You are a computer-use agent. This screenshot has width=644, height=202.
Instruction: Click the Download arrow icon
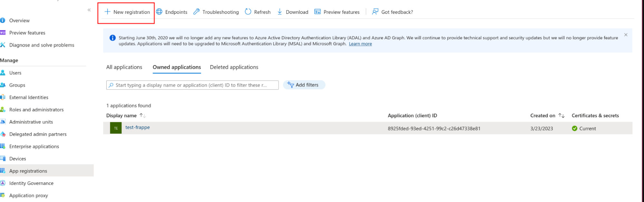click(x=280, y=12)
